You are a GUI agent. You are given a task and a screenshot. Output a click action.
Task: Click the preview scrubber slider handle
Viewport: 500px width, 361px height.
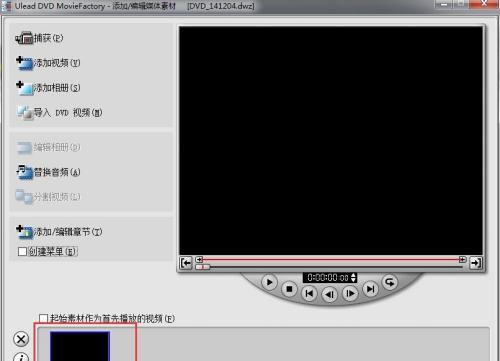[x=203, y=267]
